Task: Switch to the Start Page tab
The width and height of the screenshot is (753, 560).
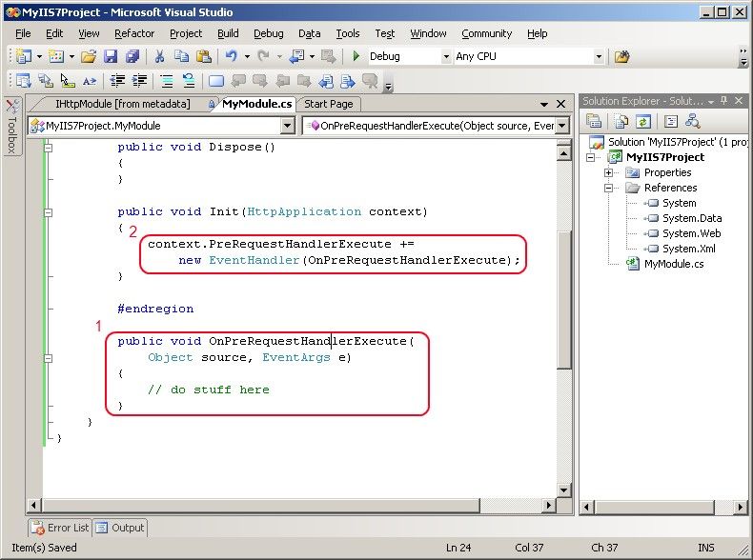Action: click(x=329, y=104)
